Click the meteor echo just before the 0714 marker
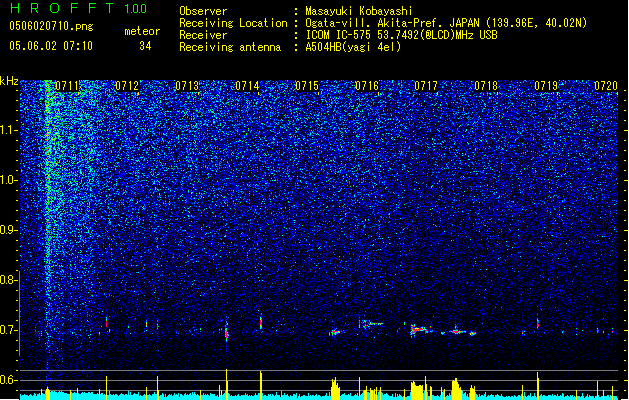 pos(227,331)
